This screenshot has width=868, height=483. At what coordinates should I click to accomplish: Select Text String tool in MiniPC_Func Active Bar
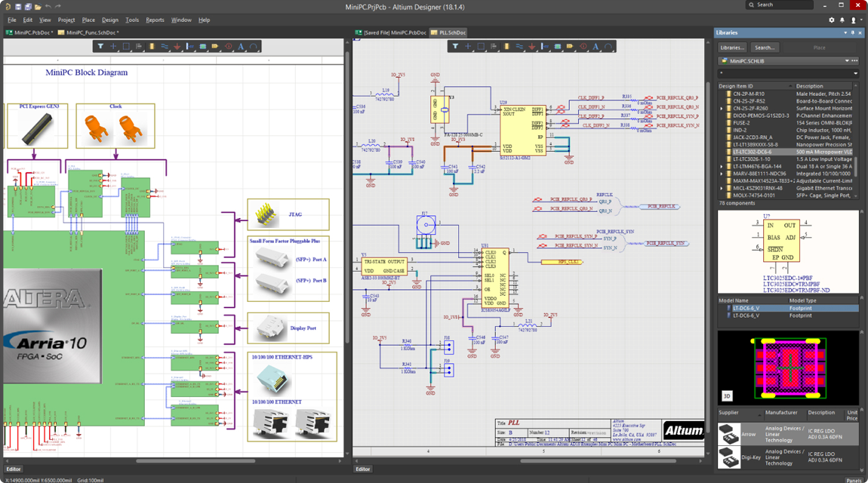click(x=241, y=47)
